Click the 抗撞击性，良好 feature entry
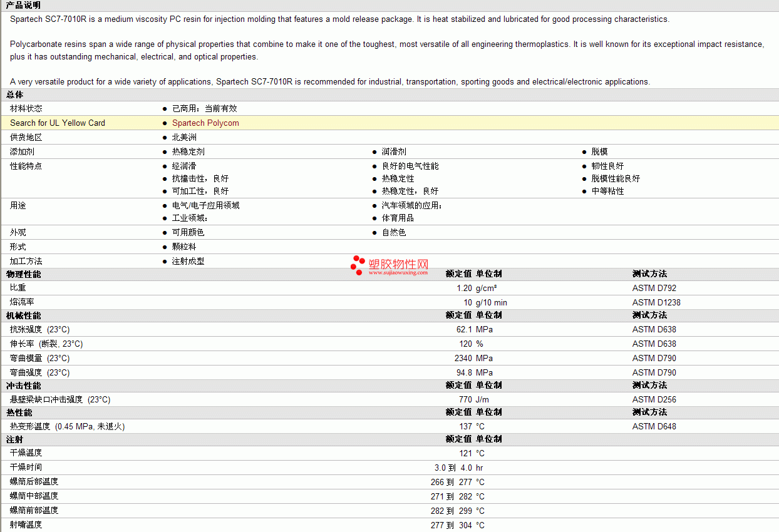 click(x=200, y=179)
